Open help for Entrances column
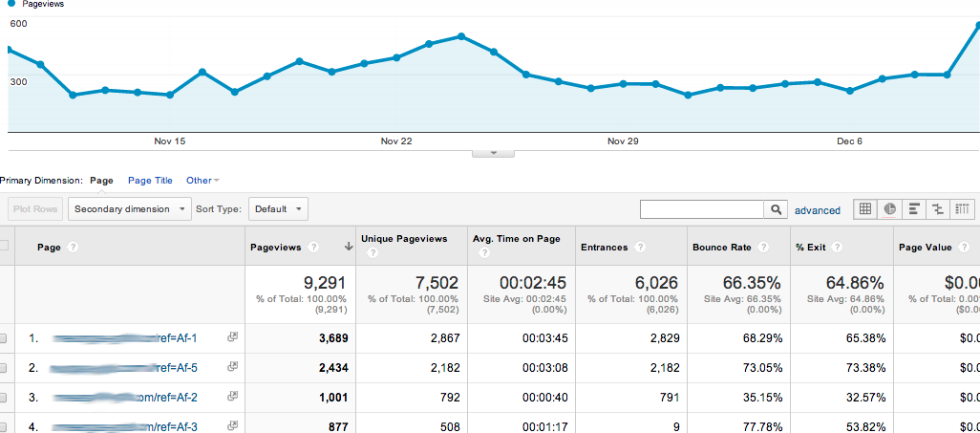 click(x=639, y=248)
